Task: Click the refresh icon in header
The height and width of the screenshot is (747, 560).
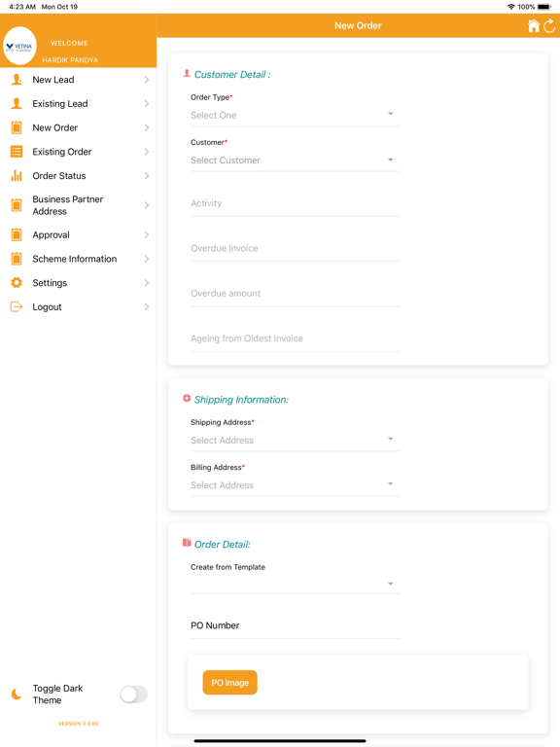Action: [x=549, y=25]
